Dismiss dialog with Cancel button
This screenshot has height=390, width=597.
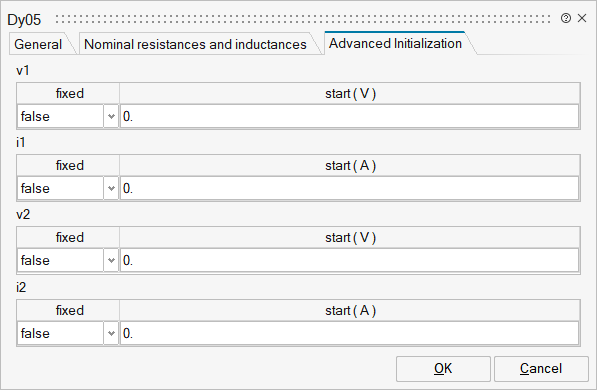coord(541,369)
